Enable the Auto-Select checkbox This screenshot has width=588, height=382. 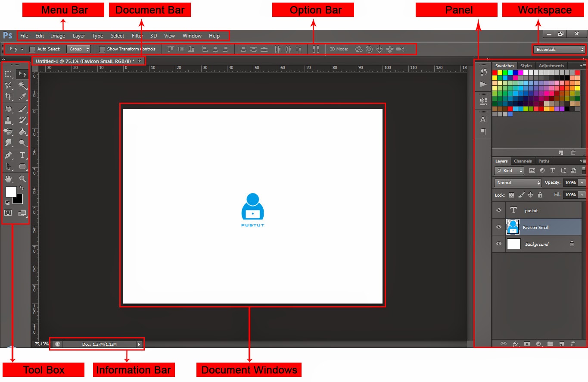[32, 49]
